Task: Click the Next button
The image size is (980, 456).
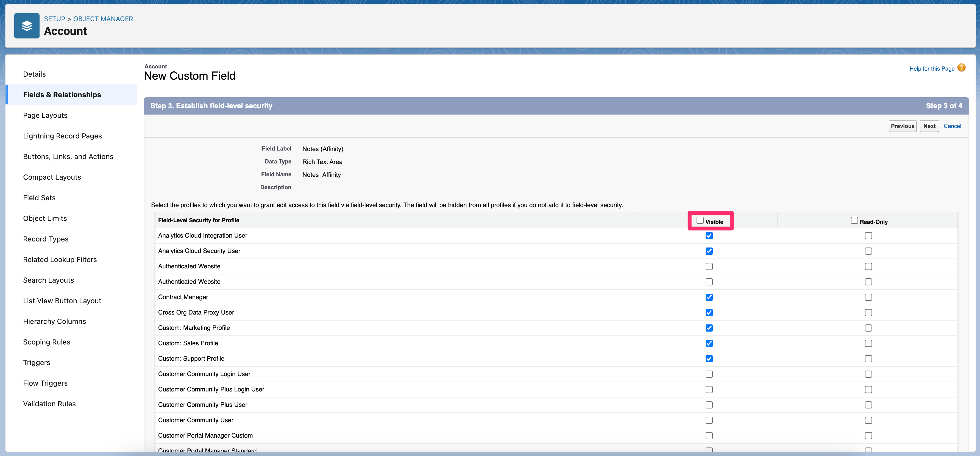Action: point(929,126)
